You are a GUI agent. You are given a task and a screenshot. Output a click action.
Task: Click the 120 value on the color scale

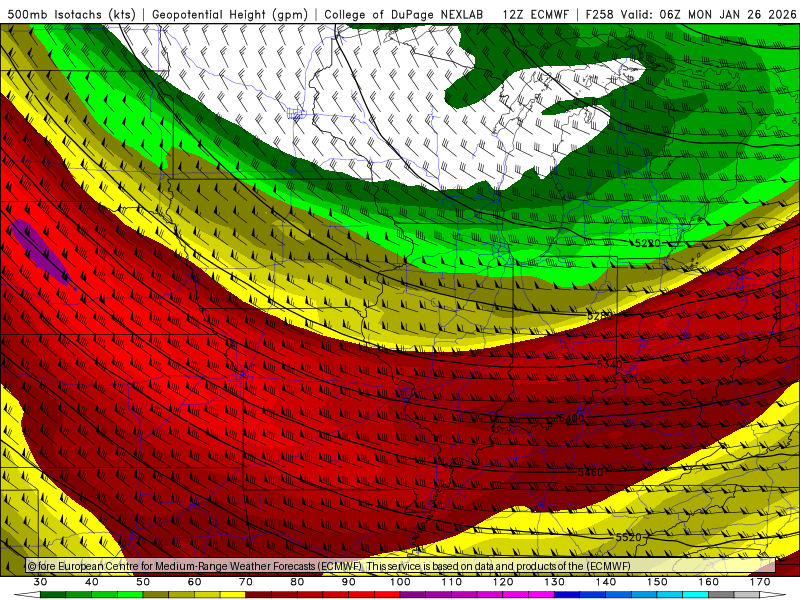tap(503, 582)
